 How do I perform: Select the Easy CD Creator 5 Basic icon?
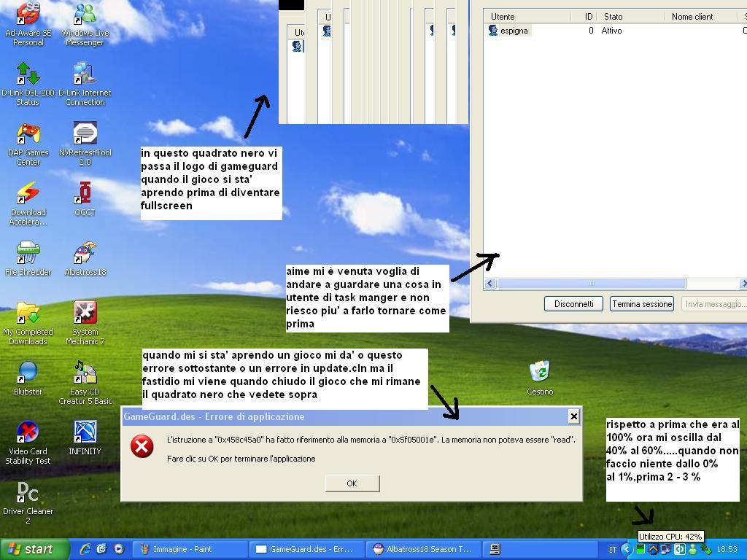85,384
